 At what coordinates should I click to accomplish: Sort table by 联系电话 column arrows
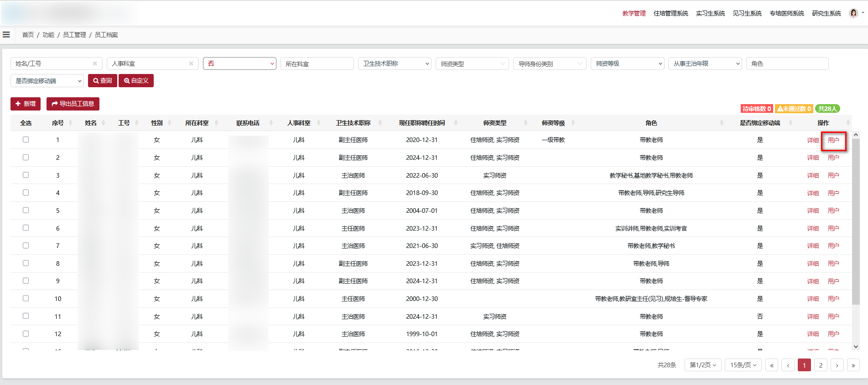[x=271, y=123]
